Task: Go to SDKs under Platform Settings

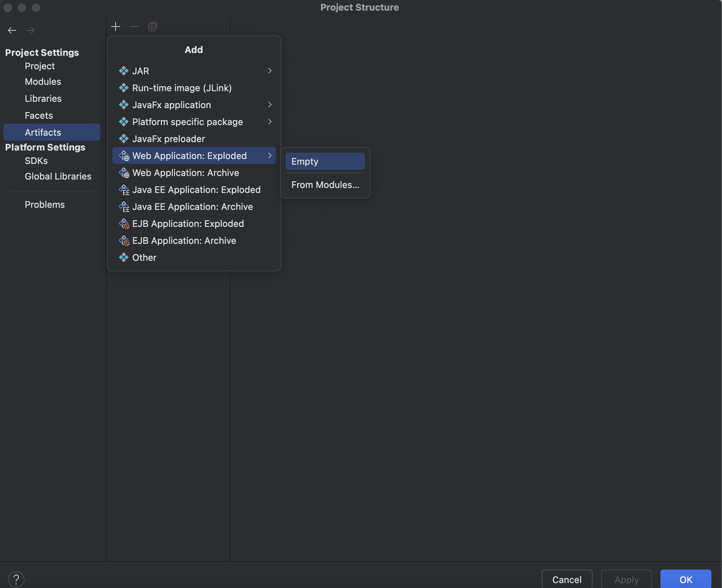Action: [x=36, y=161]
